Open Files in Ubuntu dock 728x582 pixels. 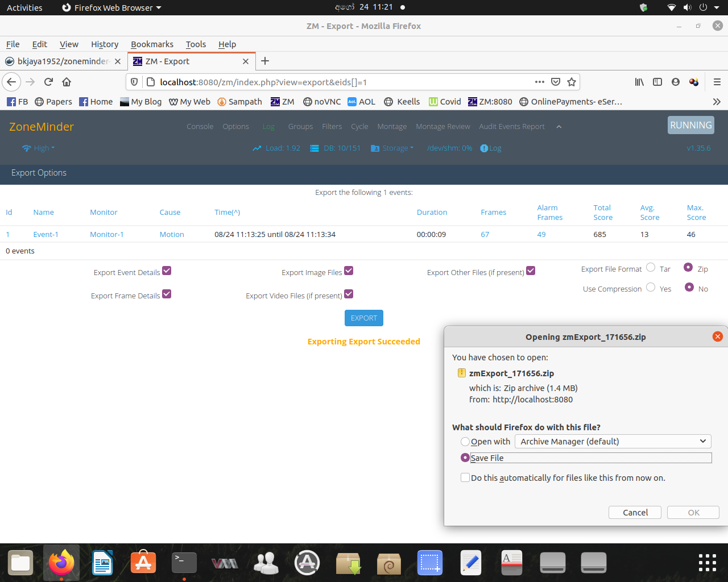point(20,563)
